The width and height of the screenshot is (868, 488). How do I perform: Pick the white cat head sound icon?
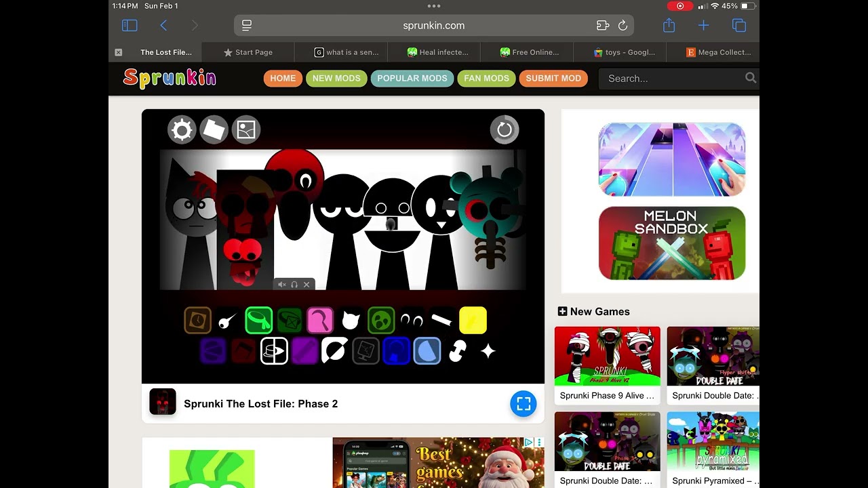(x=351, y=320)
